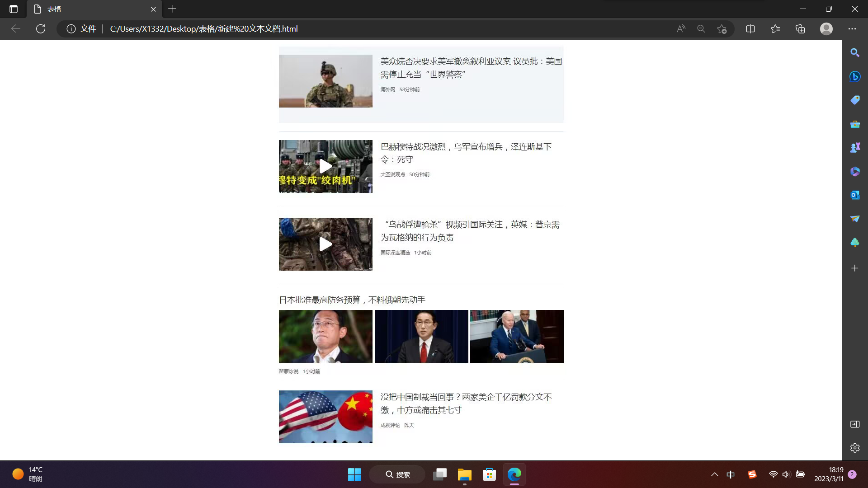Open the notification badge showing 2
Image resolution: width=868 pixels, height=488 pixels.
point(852,474)
